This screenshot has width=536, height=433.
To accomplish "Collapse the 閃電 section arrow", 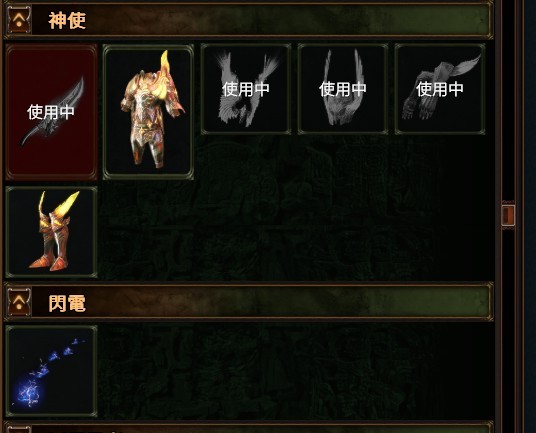I will click(19, 302).
